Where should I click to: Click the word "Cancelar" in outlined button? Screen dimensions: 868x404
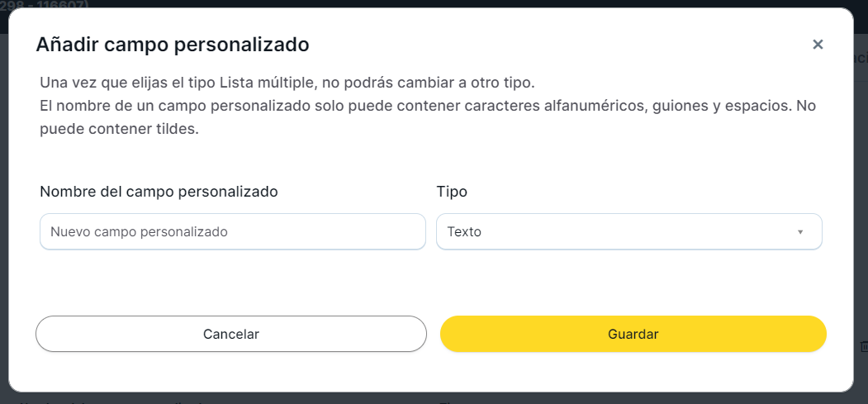tap(231, 334)
